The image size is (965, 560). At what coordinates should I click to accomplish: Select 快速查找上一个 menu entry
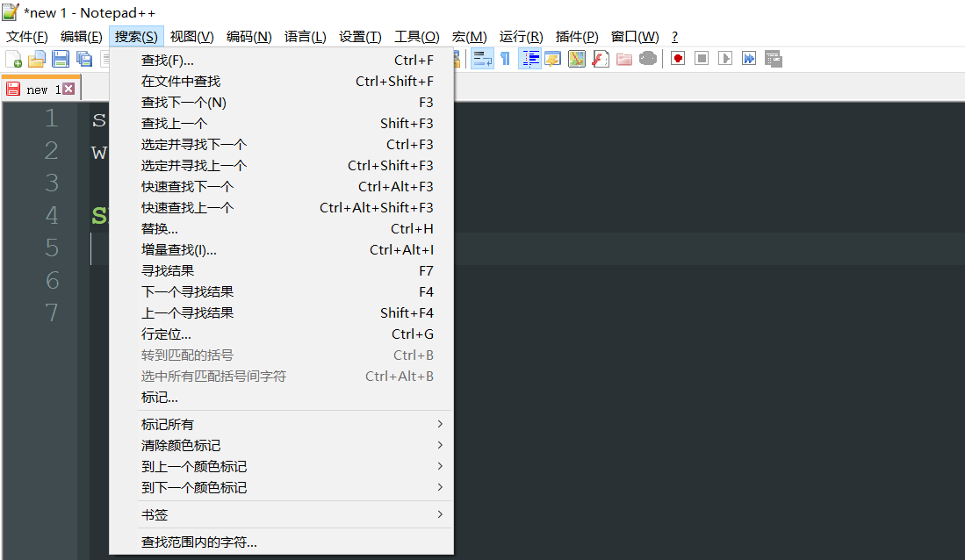pos(281,207)
